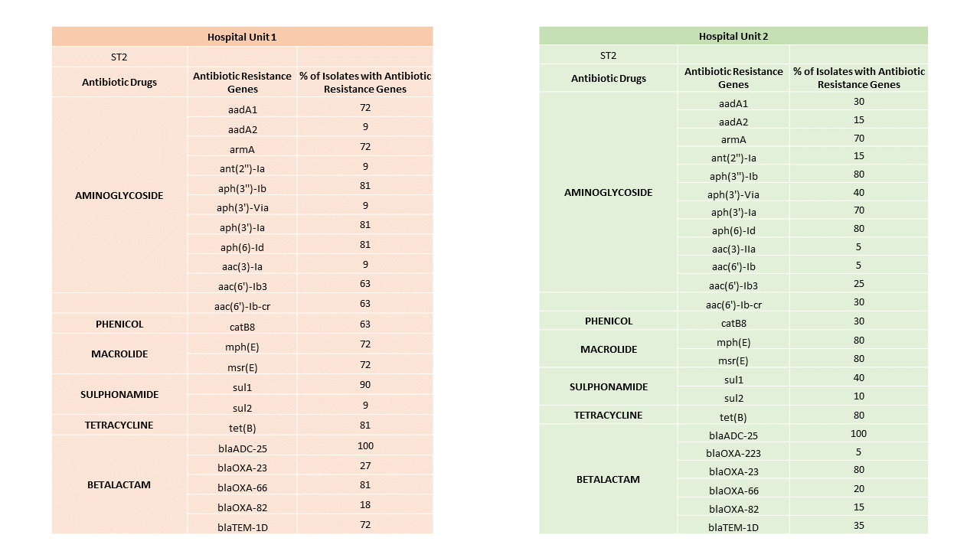Image resolution: width=980 pixels, height=551 pixels.
Task: Select Antibiotic Drugs header in Hospital Unit 2
Action: (608, 78)
